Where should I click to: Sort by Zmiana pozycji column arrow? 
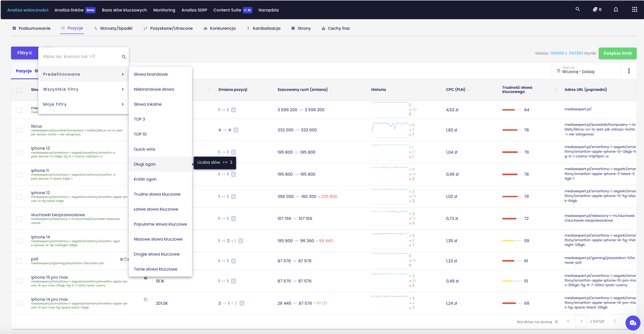pos(250,90)
